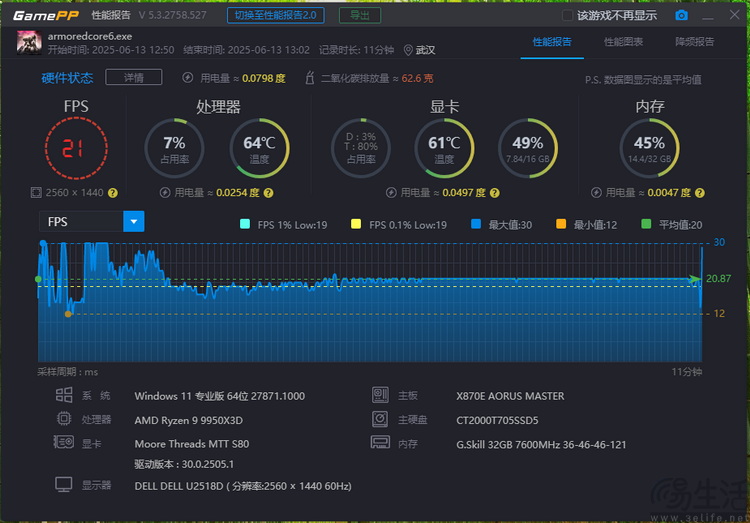Screen dimensions: 750x523
Task: Click the Windows system icon
Action: click(64, 395)
